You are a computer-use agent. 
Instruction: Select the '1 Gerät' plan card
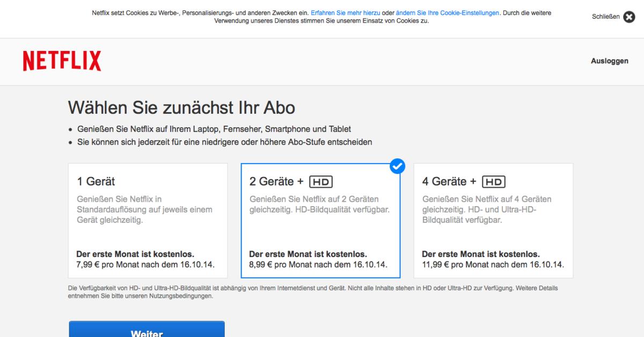pyautogui.click(x=148, y=221)
